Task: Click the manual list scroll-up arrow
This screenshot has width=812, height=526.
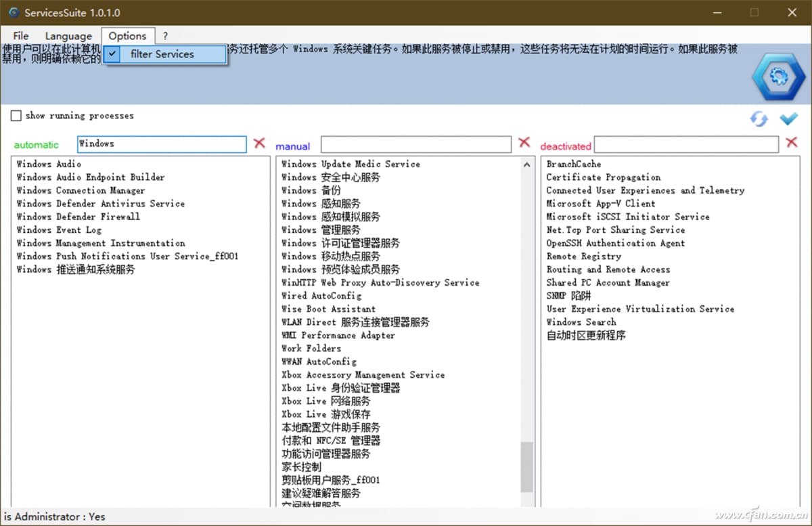Action: tap(527, 165)
